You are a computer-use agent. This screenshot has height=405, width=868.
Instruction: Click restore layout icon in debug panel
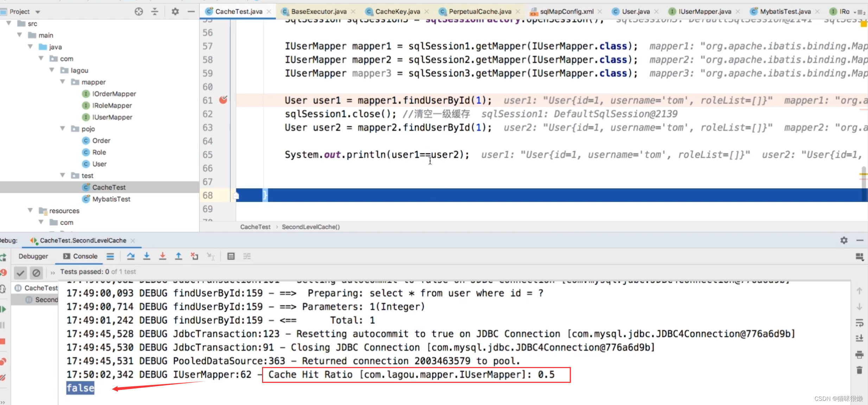coord(860,257)
